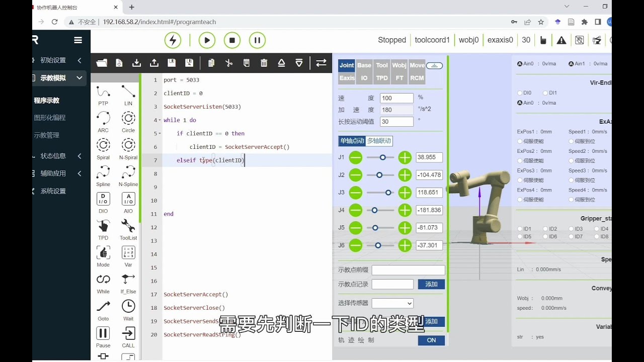
Task: Switch to the Tool jog tab
Action: (x=382, y=65)
